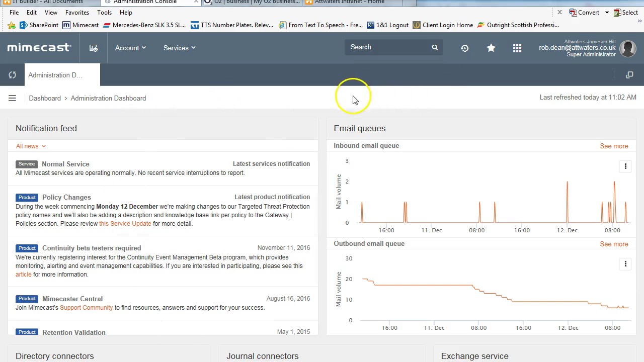Open the Favorites menu

pyautogui.click(x=77, y=13)
